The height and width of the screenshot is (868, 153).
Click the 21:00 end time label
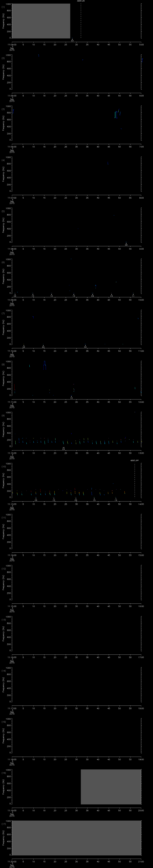click(x=141, y=861)
